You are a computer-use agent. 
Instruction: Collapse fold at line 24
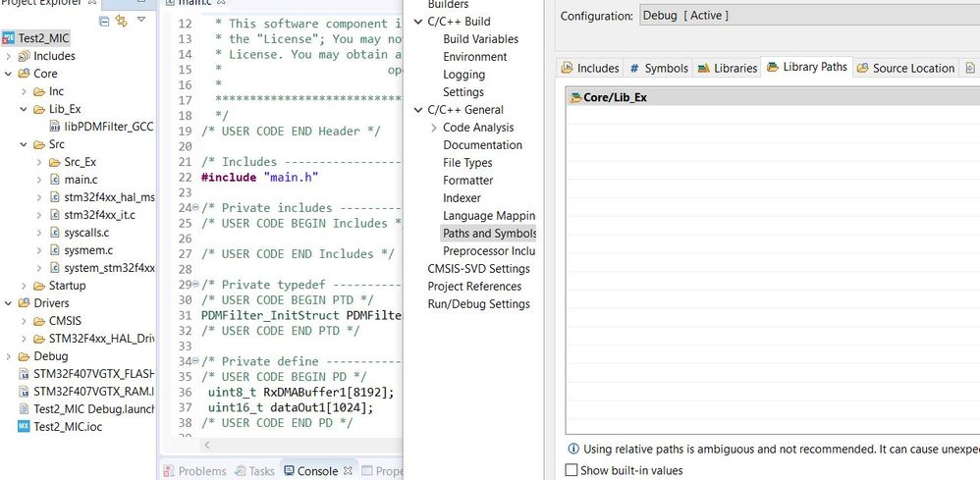coord(195,207)
